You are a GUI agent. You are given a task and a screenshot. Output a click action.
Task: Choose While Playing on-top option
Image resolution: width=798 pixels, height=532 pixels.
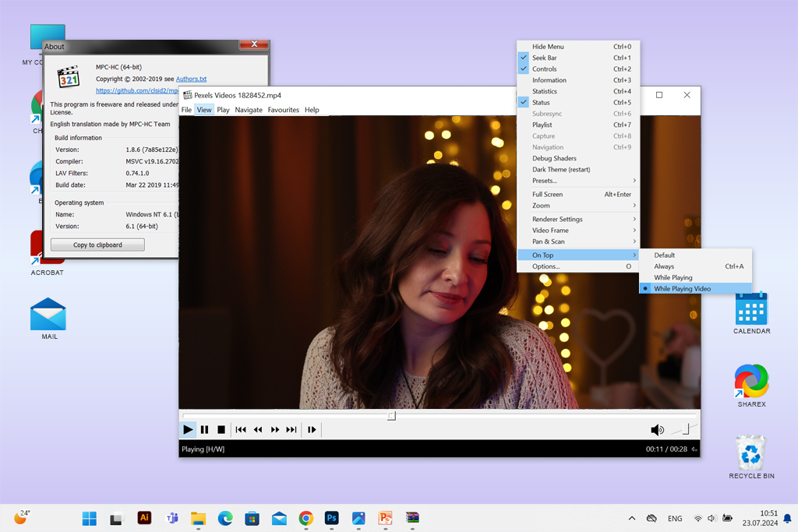695,277
